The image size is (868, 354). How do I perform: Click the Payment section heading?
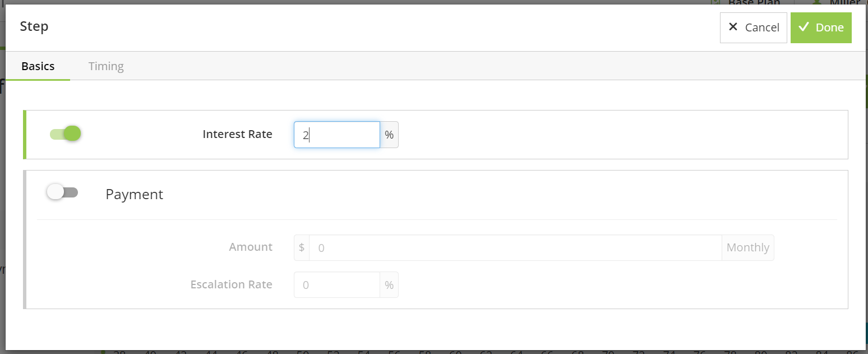135,194
